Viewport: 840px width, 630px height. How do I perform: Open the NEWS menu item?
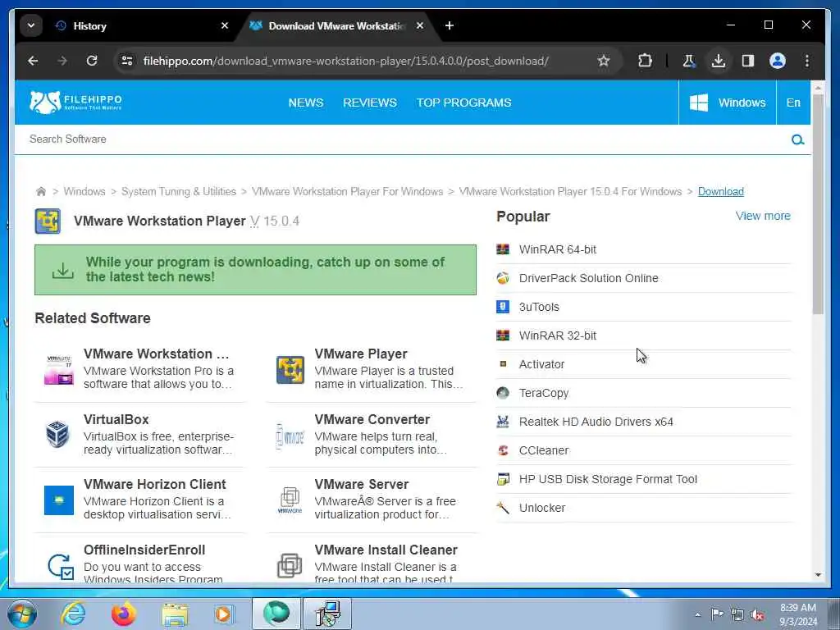pyautogui.click(x=306, y=103)
